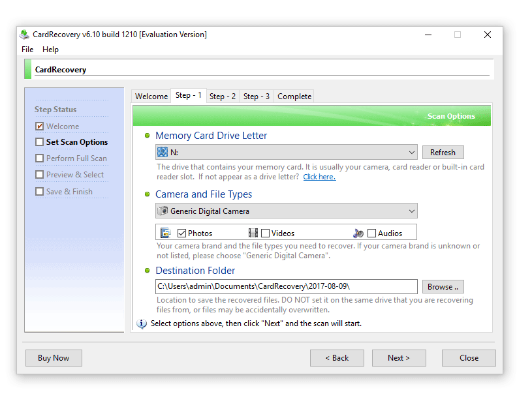Click the CardRecovery app icon in title bar
Screen dimensions: 532x405
tap(24, 35)
